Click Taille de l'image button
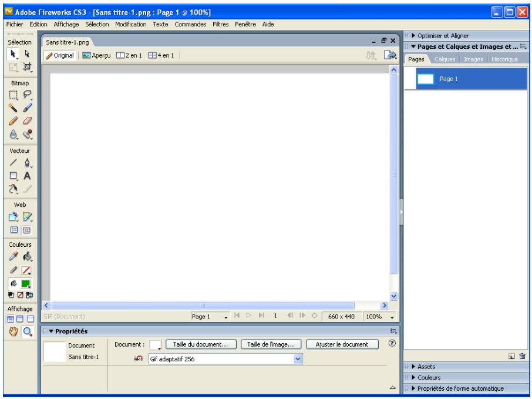Viewport: 532px width, 399px height. 271,344
